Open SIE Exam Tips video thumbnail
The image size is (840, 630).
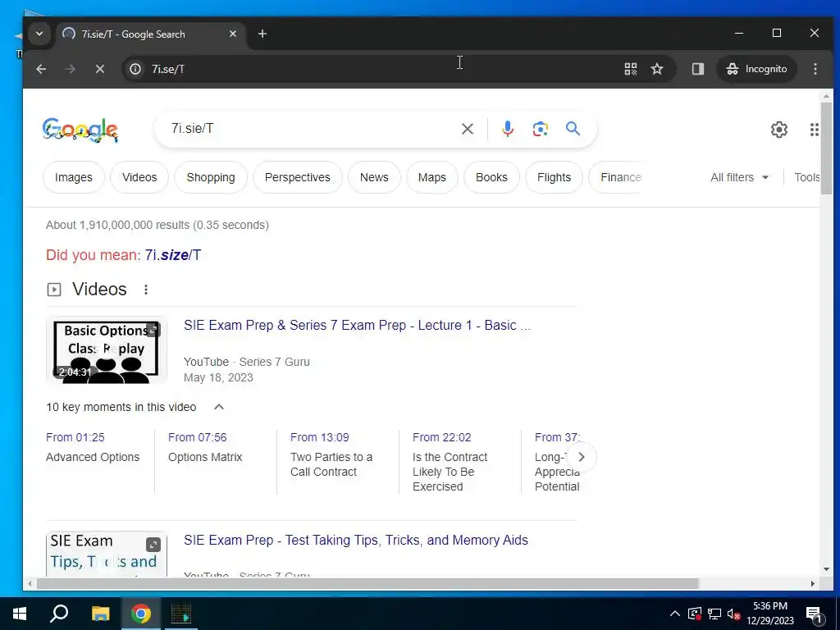pyautogui.click(x=107, y=554)
